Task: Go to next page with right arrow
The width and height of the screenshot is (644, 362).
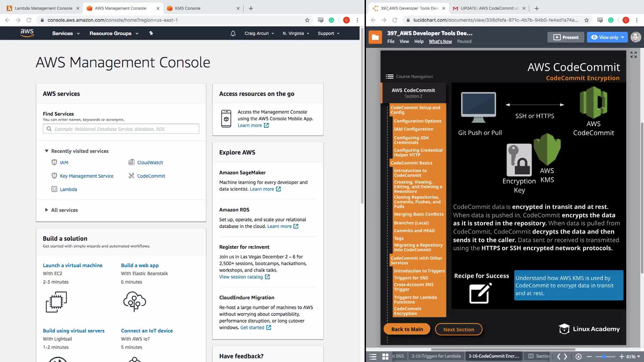Action: pyautogui.click(x=566, y=356)
